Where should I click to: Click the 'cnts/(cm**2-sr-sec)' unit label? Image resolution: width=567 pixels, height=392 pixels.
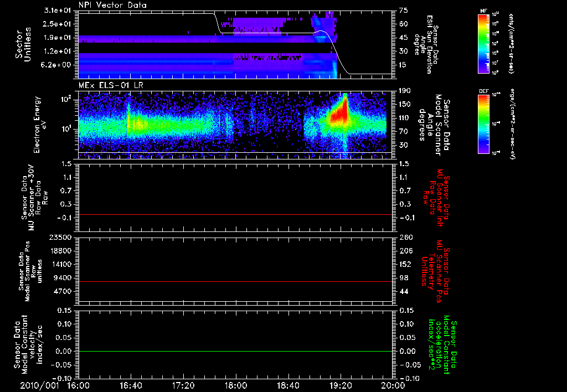click(511, 44)
